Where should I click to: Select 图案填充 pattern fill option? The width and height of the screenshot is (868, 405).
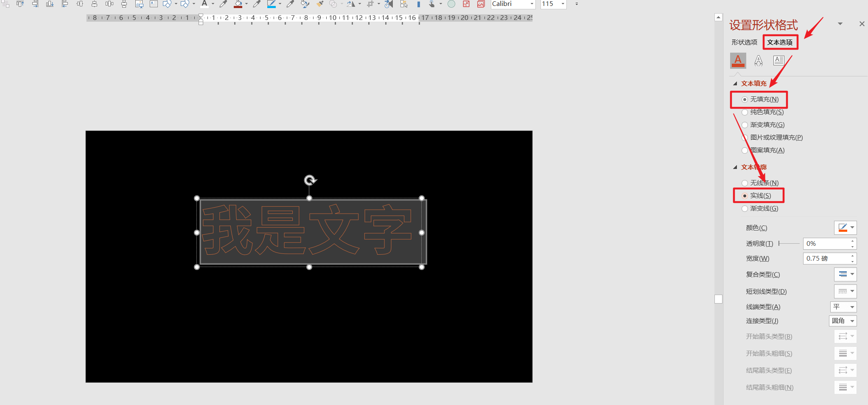763,150
